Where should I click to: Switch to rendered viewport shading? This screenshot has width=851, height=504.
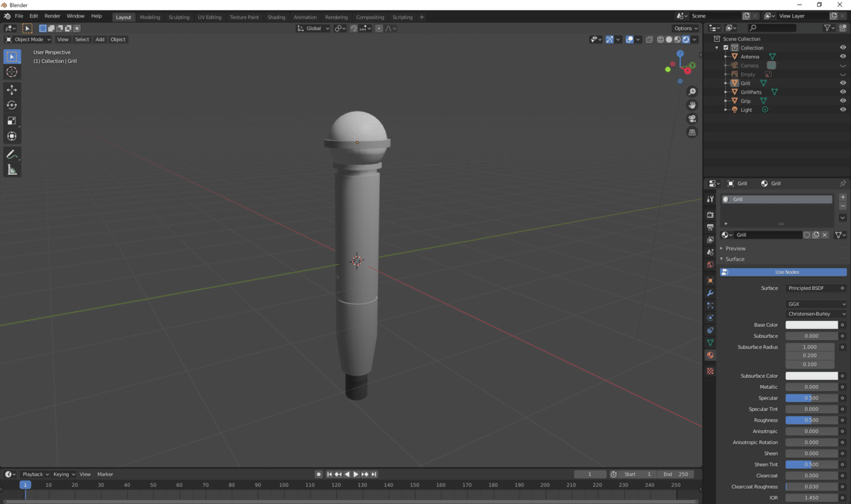pyautogui.click(x=686, y=40)
